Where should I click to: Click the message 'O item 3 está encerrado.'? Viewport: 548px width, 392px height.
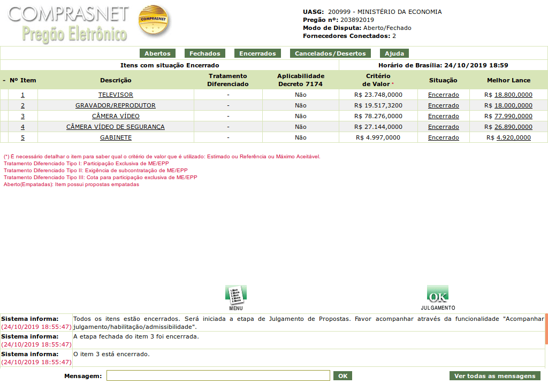coord(111,354)
